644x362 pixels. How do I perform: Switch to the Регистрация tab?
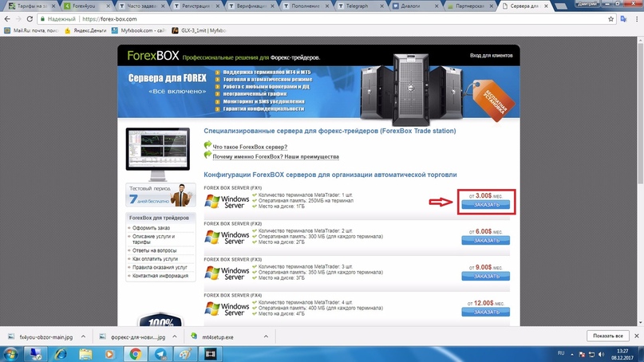click(x=194, y=6)
